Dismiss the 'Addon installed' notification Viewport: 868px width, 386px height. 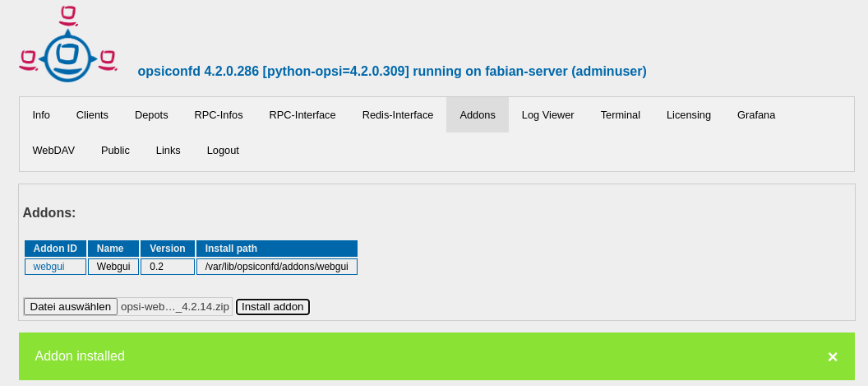click(x=832, y=356)
